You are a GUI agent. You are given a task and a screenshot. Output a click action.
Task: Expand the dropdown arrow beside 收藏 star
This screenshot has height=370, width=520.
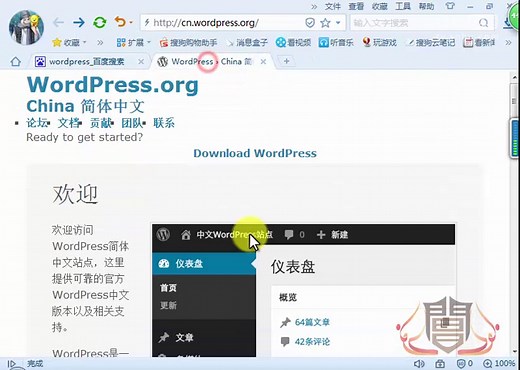(85, 42)
